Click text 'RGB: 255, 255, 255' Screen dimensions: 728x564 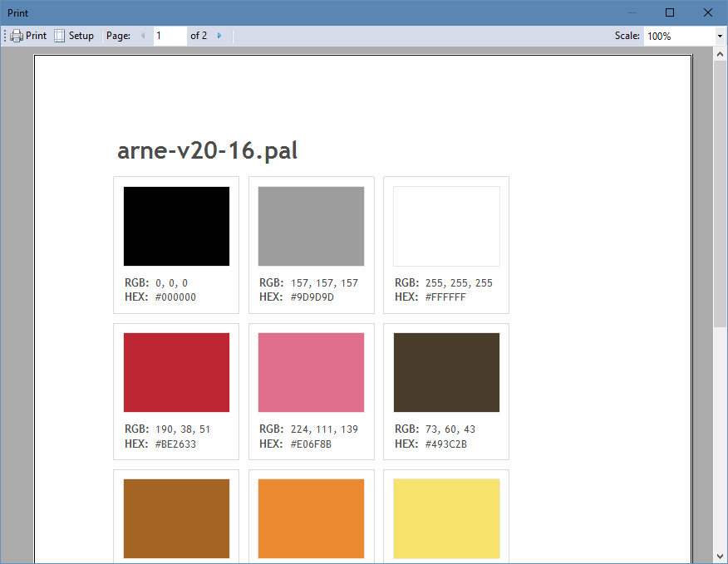click(444, 282)
